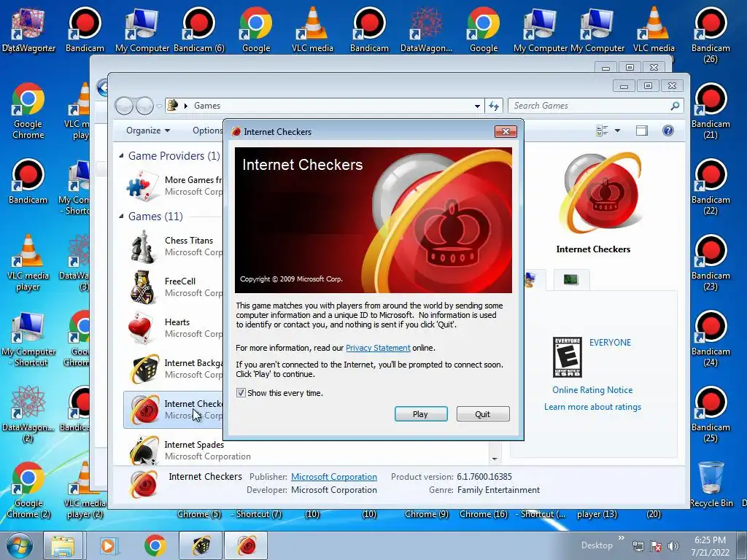
Task: Click the Games path segment in the address bar
Action: [x=206, y=106]
